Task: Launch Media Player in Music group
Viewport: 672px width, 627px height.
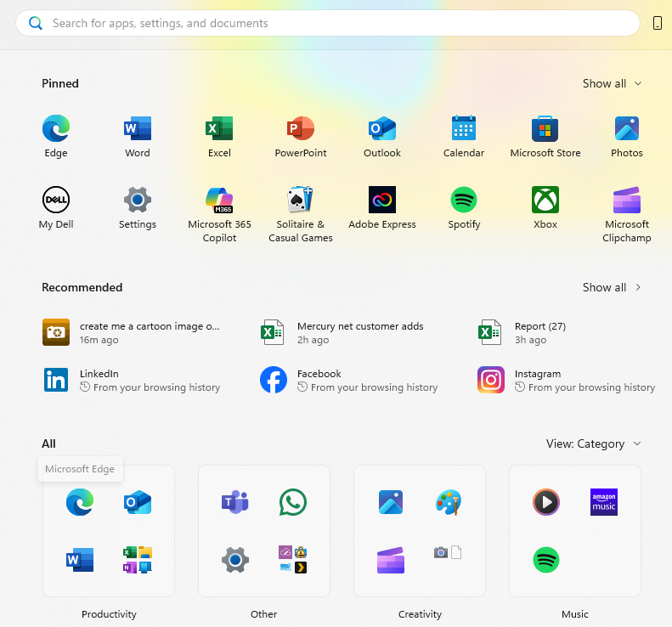Action: 546,502
